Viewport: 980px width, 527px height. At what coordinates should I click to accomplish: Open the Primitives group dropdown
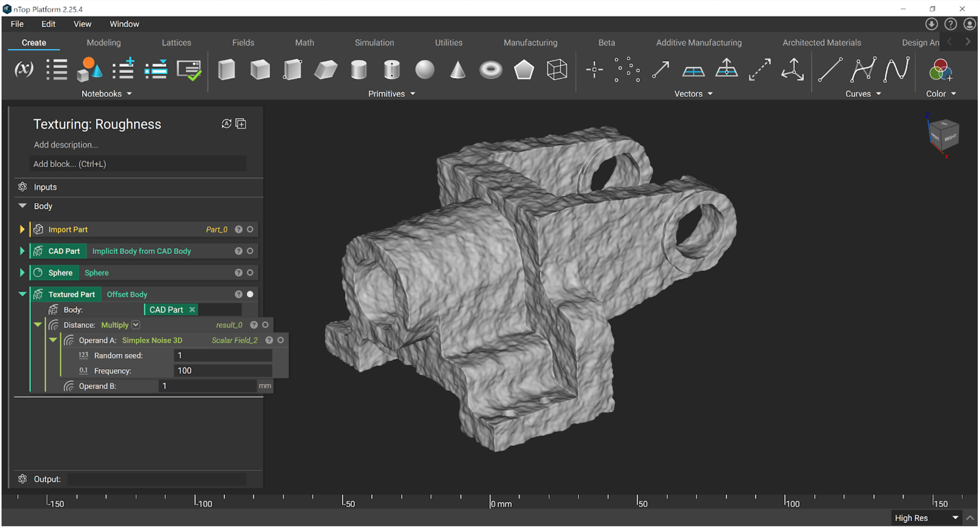click(391, 94)
